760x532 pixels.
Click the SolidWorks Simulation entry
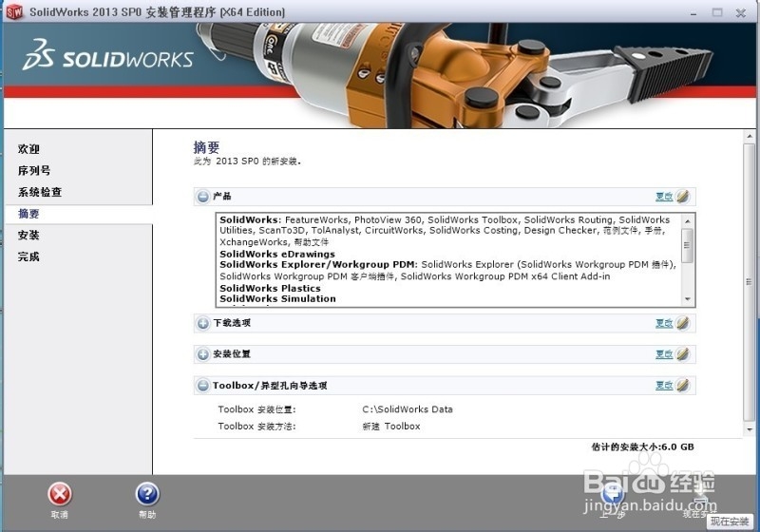pyautogui.click(x=277, y=298)
